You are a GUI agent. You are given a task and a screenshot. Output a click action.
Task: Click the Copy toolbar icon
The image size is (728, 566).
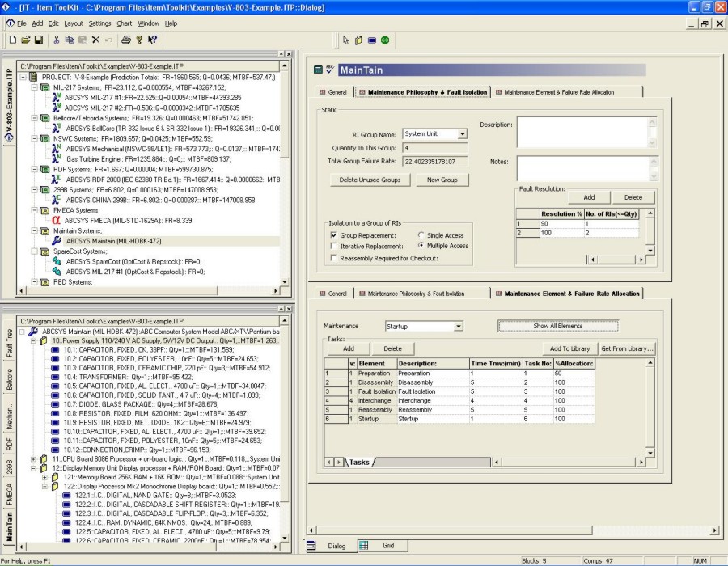coord(70,40)
